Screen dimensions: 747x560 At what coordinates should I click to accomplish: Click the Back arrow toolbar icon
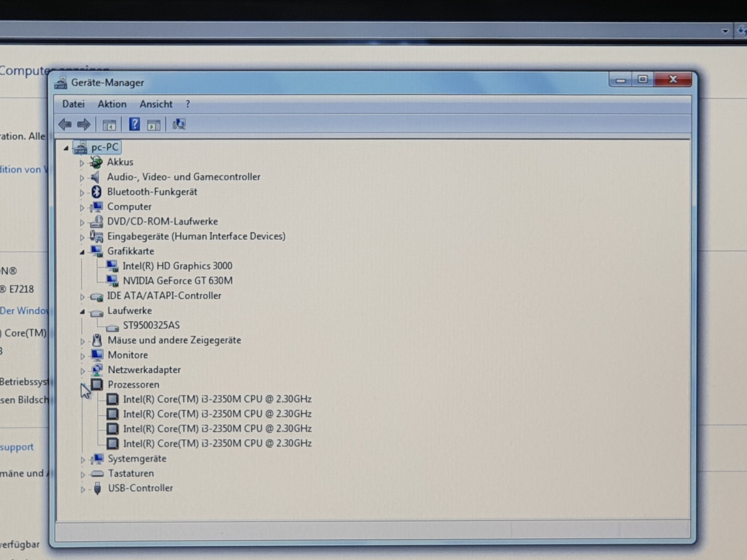pyautogui.click(x=65, y=124)
